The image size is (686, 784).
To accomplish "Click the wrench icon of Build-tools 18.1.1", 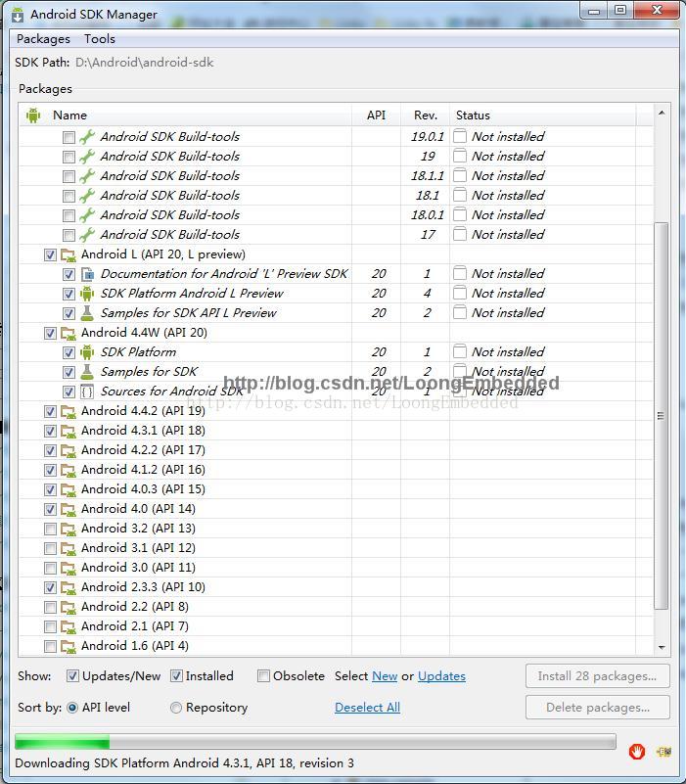I will (87, 176).
